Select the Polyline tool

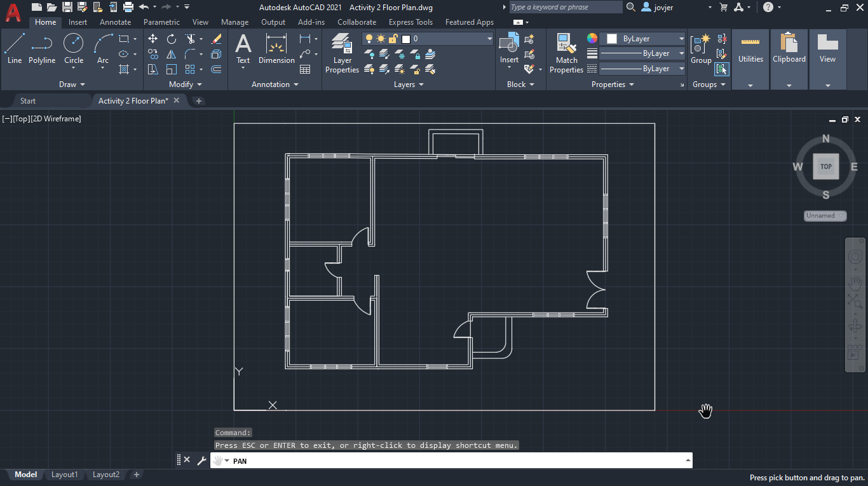pos(42,50)
